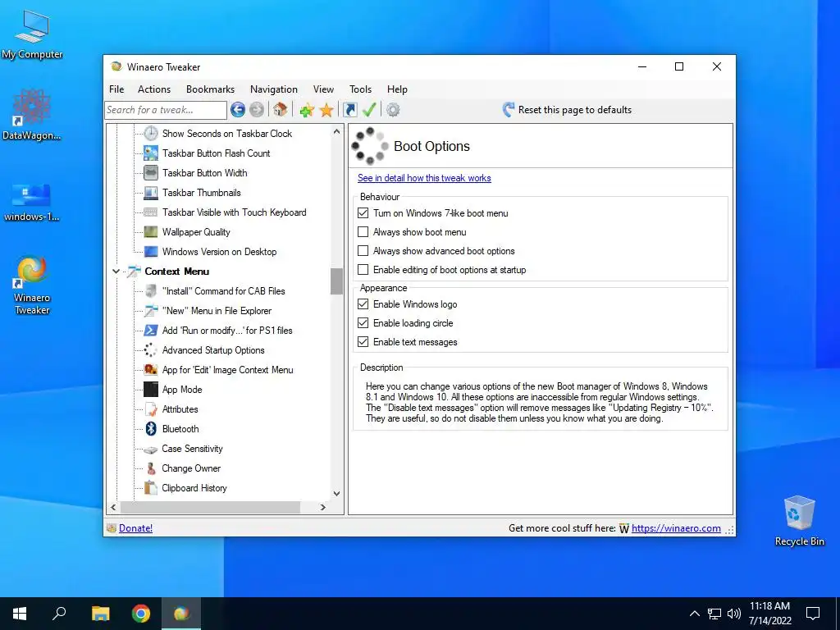Screen dimensions: 840x630
Task: Open bookmarks with the gold star icon
Action: pyautogui.click(x=326, y=111)
